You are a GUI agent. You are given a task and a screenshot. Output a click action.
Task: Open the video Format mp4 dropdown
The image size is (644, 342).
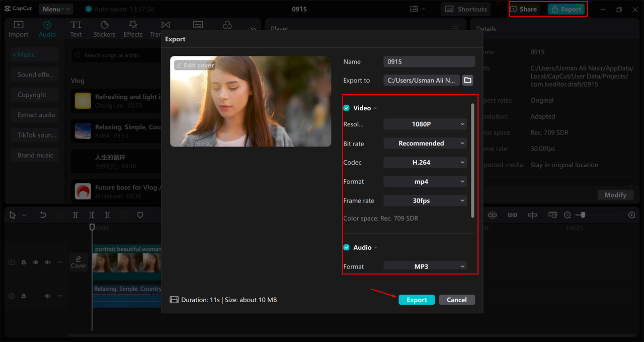point(425,181)
